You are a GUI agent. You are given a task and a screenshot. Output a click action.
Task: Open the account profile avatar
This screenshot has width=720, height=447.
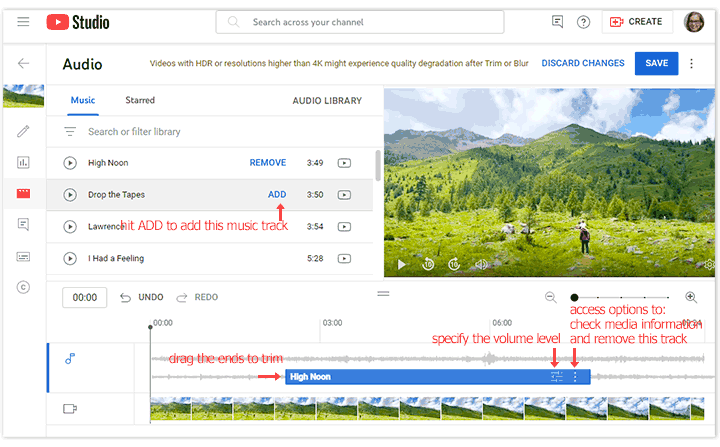point(693,22)
